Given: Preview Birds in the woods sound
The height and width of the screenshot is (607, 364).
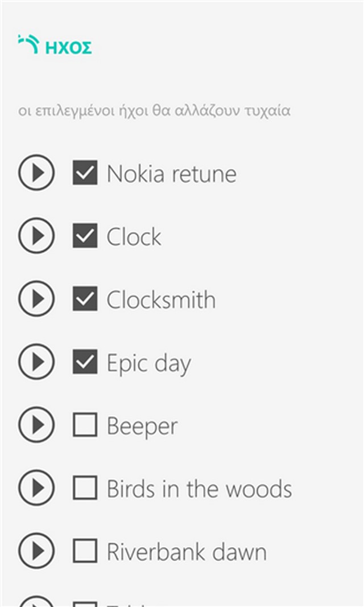Looking at the screenshot, I should [x=36, y=488].
